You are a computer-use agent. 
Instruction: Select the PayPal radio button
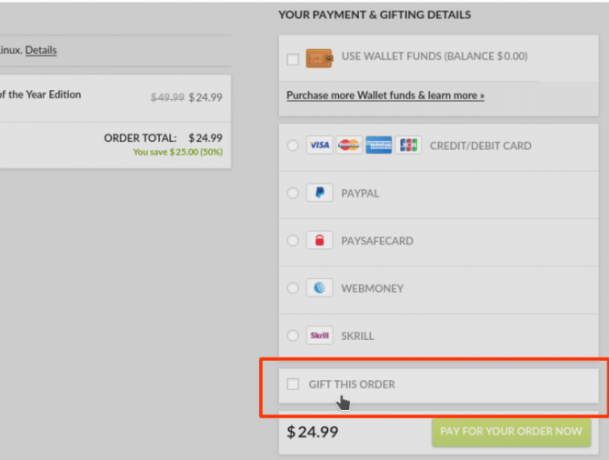[293, 193]
